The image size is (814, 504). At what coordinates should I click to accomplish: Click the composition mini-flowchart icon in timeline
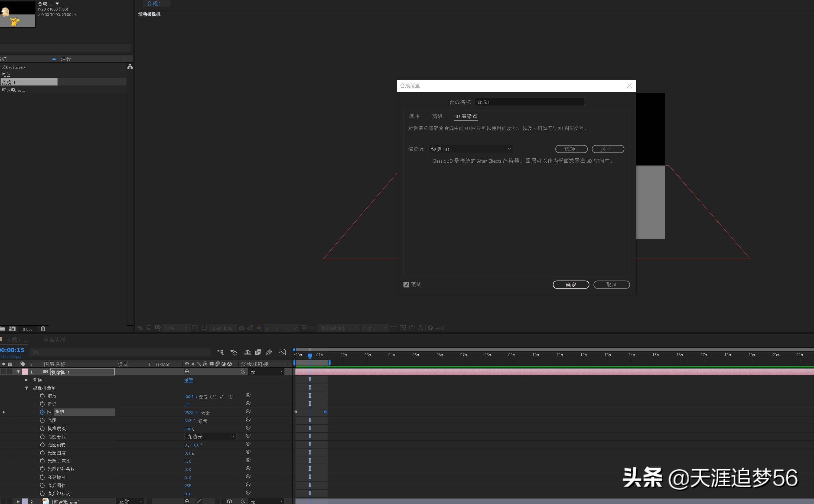pos(220,352)
